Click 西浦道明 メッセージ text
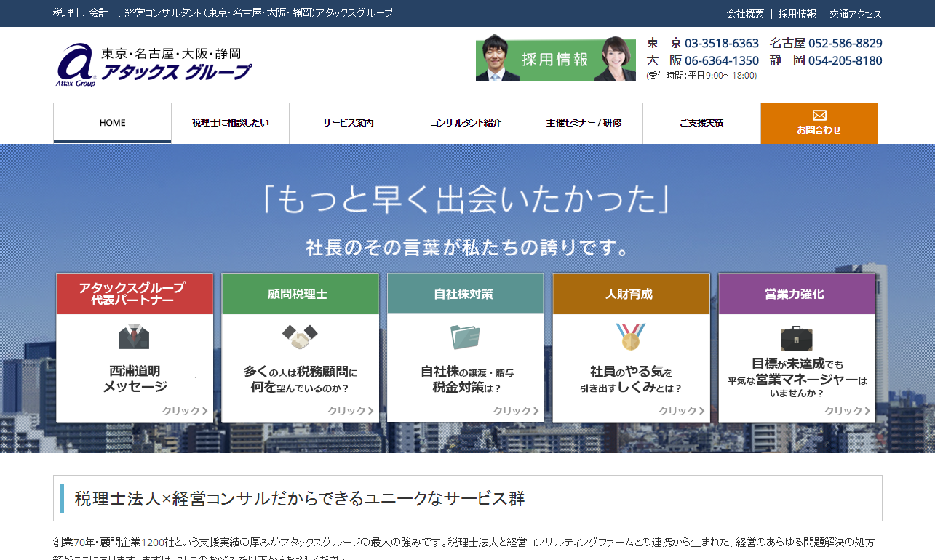 [x=135, y=379]
